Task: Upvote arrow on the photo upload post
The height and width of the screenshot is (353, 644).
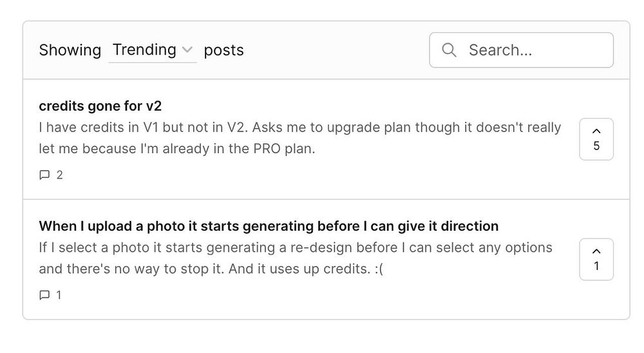Action: pos(596,251)
